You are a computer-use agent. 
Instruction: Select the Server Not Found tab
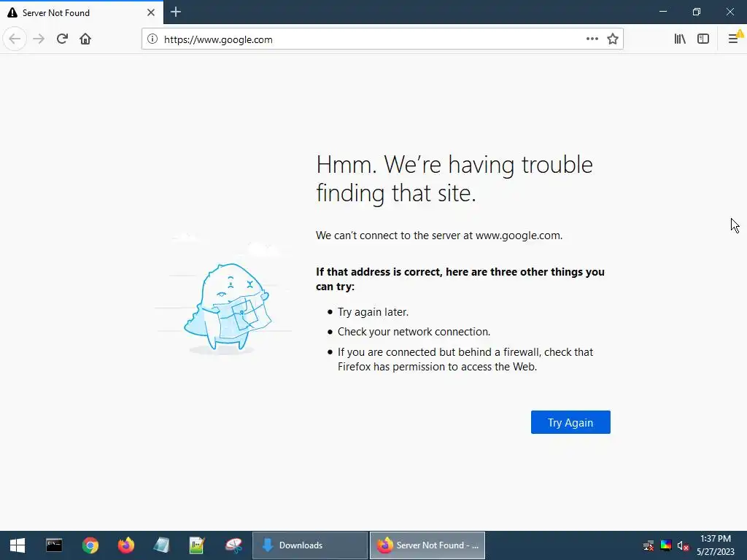[x=82, y=12]
